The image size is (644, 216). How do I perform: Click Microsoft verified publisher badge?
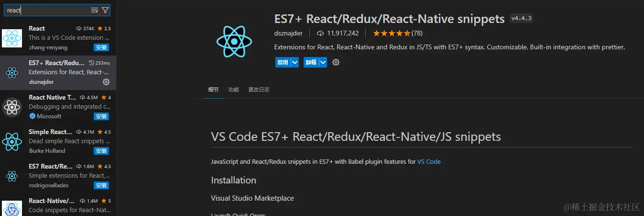tap(32, 116)
